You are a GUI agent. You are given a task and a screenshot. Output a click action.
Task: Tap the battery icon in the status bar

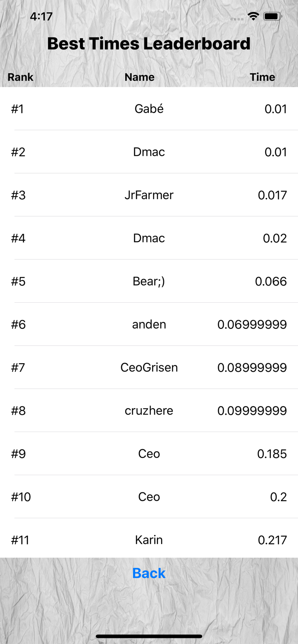tap(272, 16)
